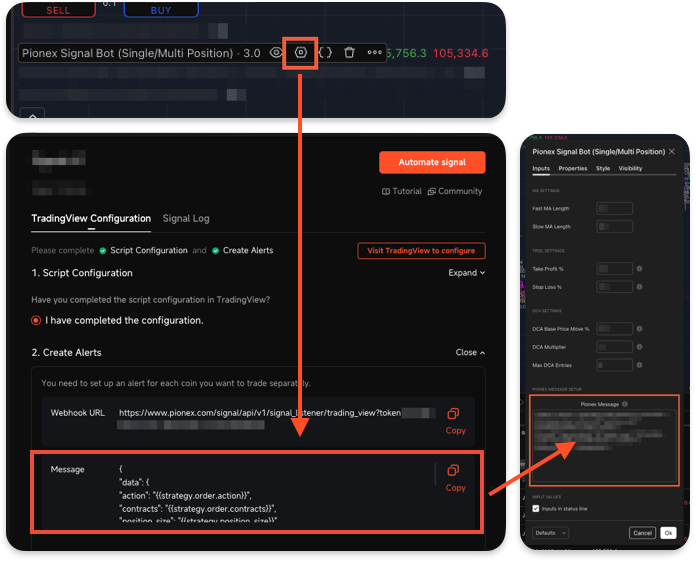Viewport: 696px width, 562px height.
Task: Open the Community link
Action: [x=455, y=191]
